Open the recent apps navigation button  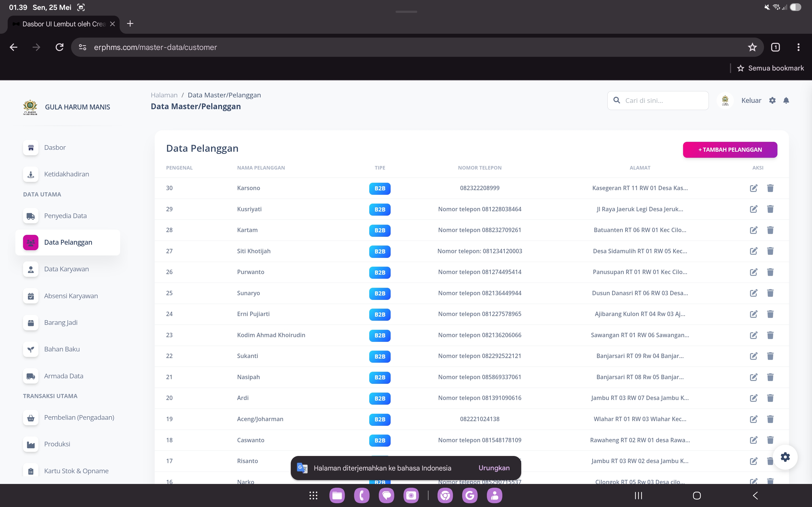pyautogui.click(x=638, y=495)
